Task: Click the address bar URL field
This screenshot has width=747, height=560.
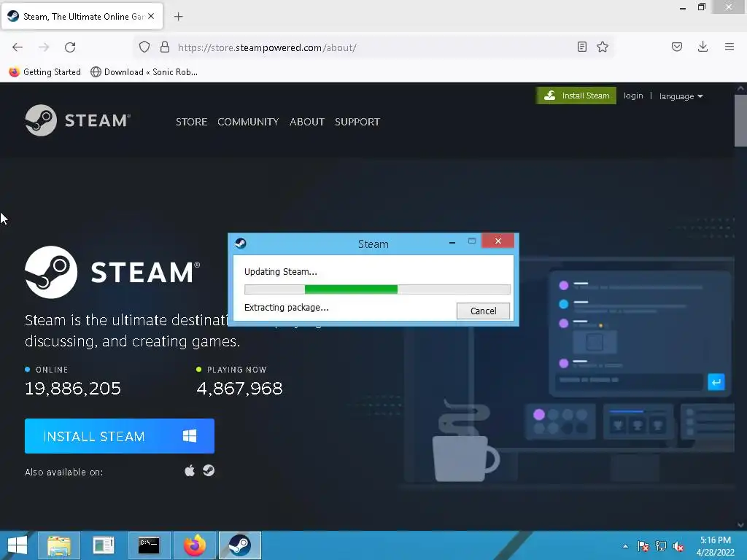Action: (374, 47)
